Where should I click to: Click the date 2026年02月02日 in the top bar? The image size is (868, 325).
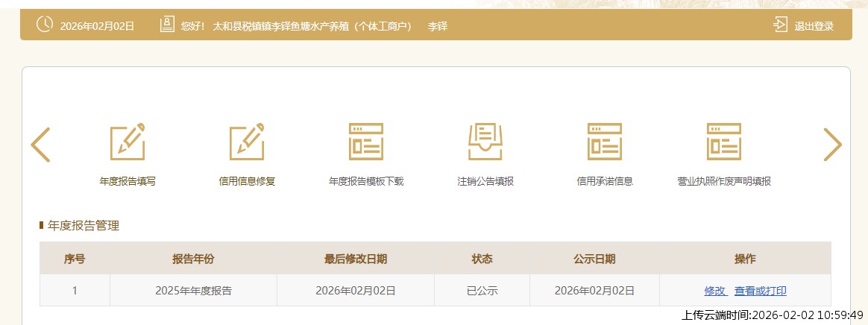click(97, 26)
